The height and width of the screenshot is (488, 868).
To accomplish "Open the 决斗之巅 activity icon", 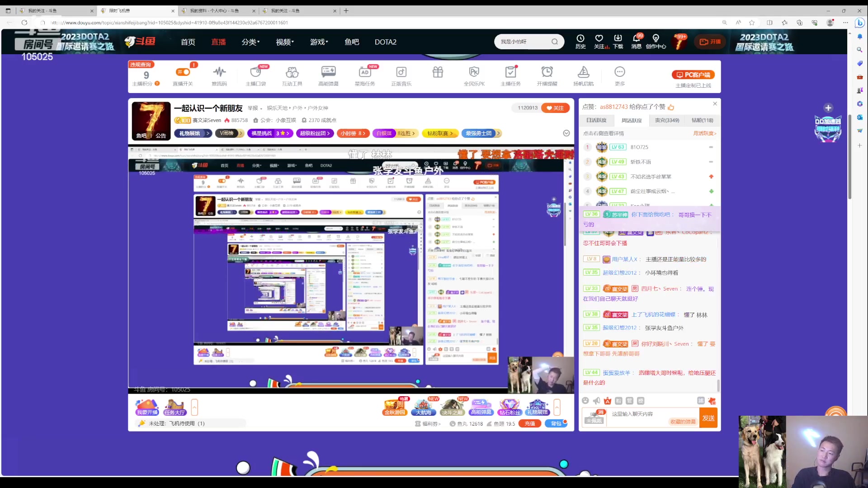I will [x=452, y=407].
